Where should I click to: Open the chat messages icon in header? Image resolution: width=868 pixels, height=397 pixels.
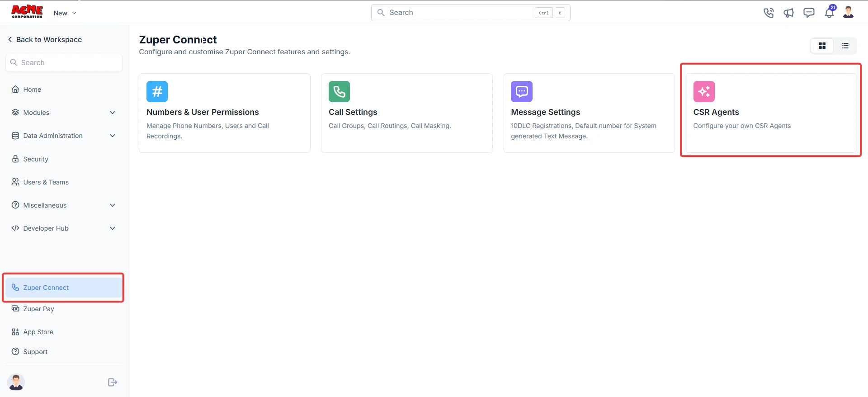click(809, 13)
